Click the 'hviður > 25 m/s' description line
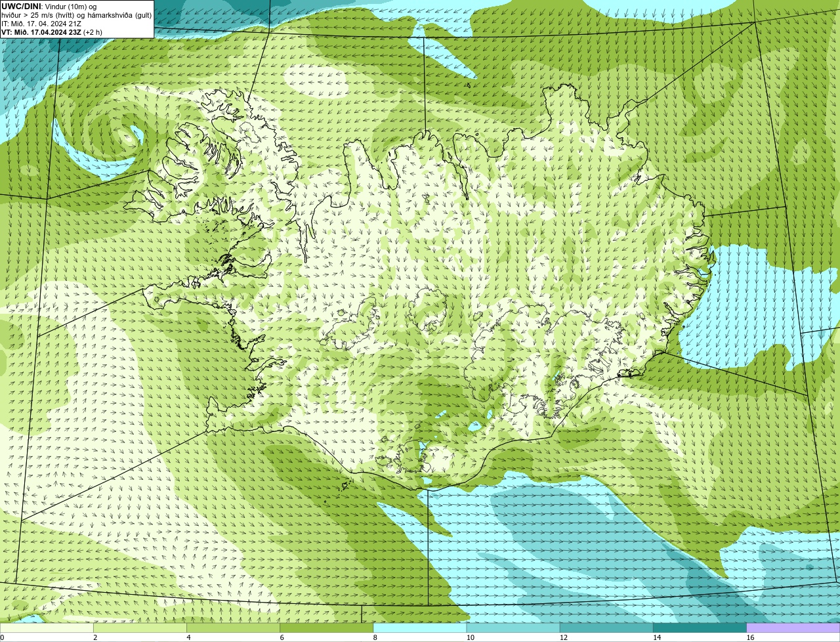The width and height of the screenshot is (840, 642). tap(77, 15)
